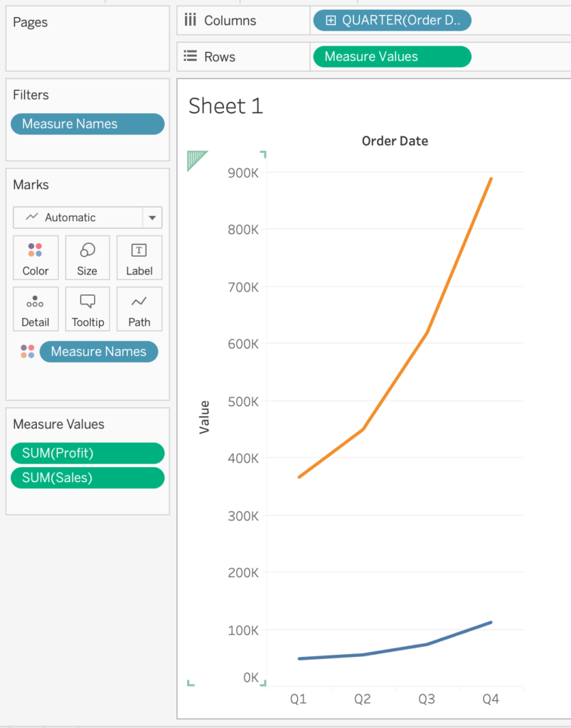Viewport: 571px width, 728px height.
Task: Click the Q4 axis label
Action: 491,699
